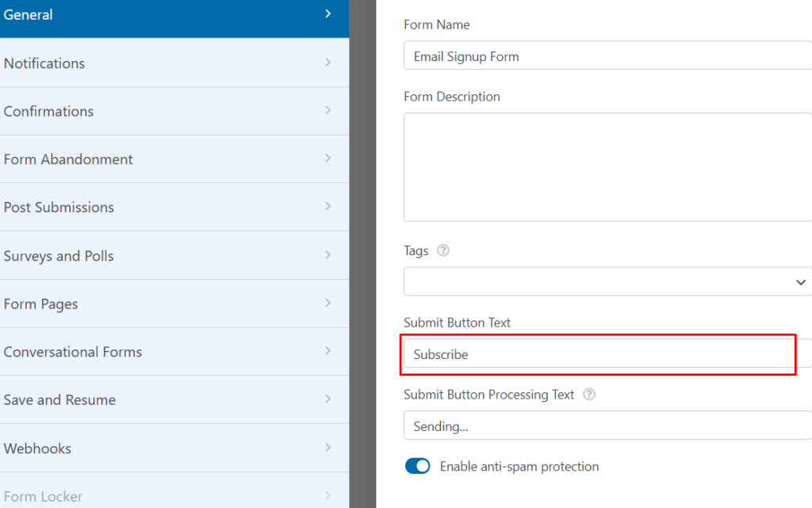Viewport: 812px width, 508px height.
Task: Click the Submit Button Text field
Action: pyautogui.click(x=599, y=354)
